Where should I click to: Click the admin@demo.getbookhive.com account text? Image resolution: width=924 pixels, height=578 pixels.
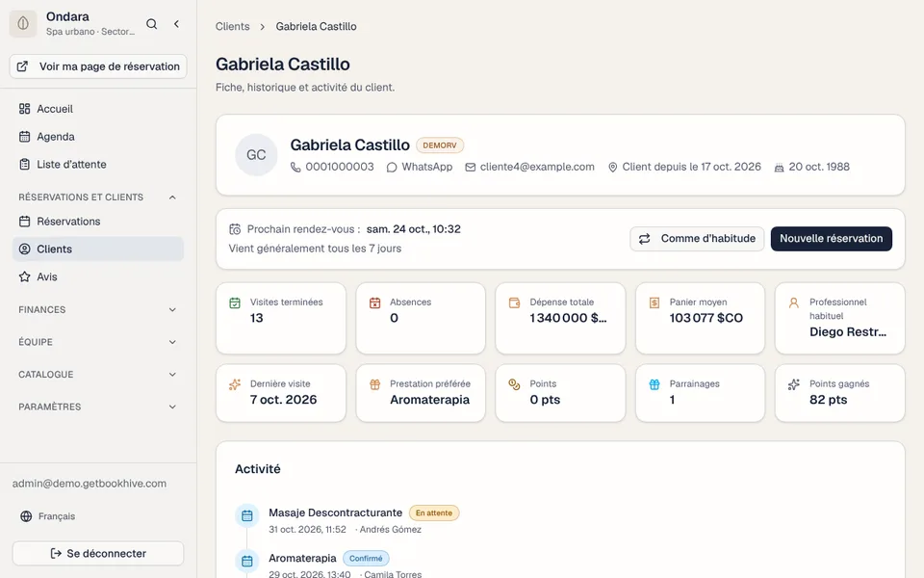click(x=90, y=484)
